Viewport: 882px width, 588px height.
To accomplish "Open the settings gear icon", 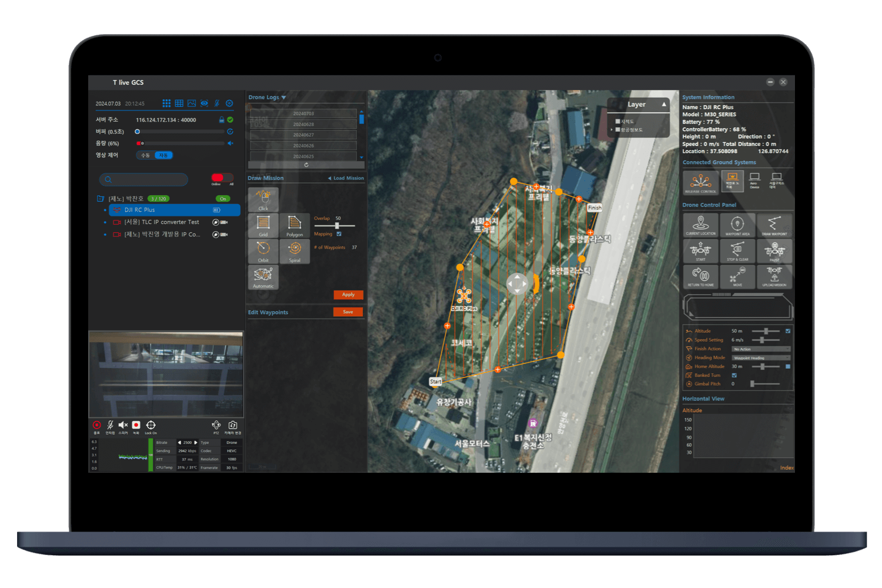I will pos(229,103).
